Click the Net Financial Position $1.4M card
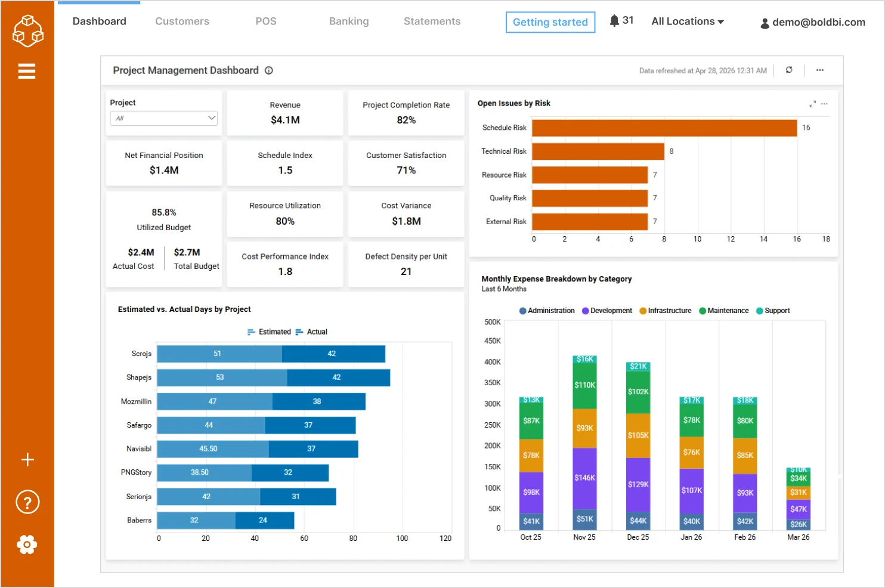This screenshot has height=588, width=885. (x=164, y=163)
